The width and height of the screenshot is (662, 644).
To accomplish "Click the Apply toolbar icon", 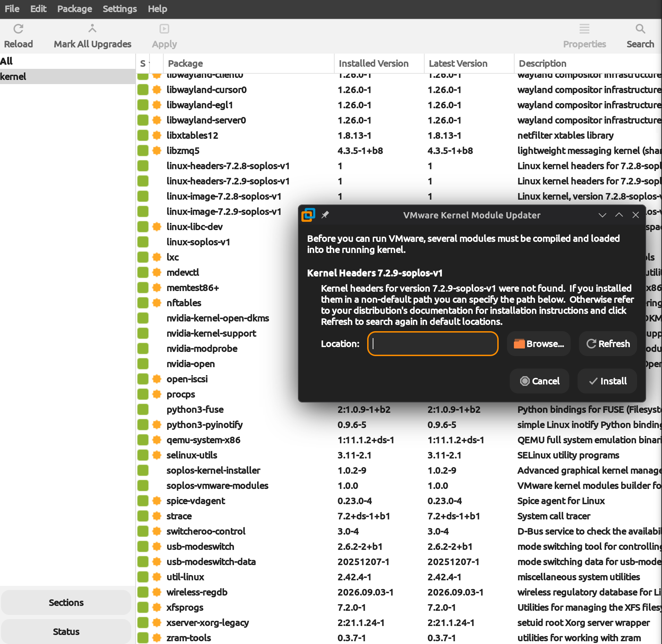I will [x=164, y=29].
